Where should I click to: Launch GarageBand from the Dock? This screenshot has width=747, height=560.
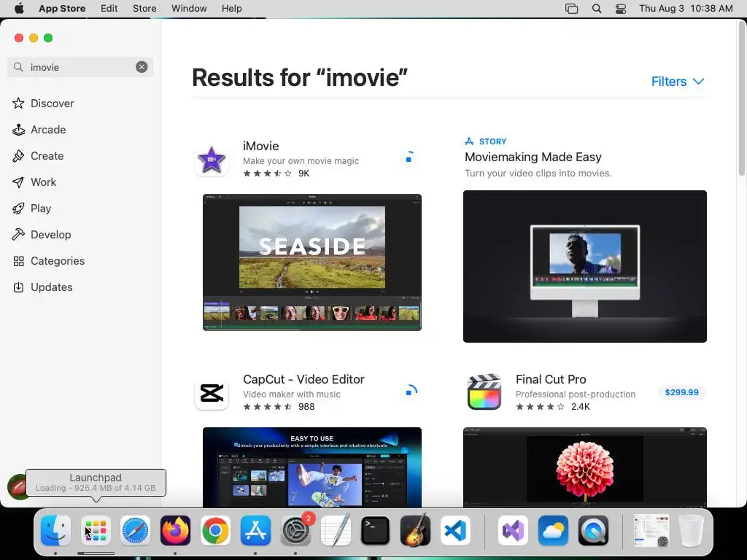click(415, 531)
